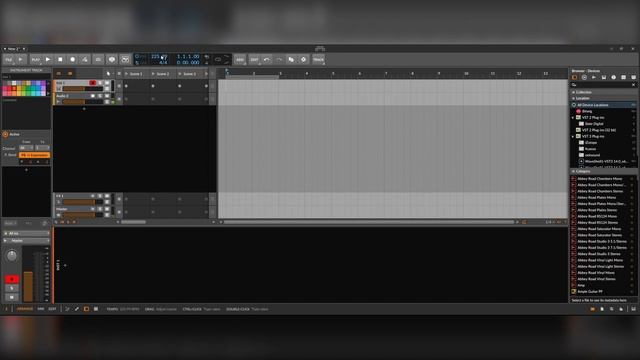Clear the browser search field

[x=633, y=85]
